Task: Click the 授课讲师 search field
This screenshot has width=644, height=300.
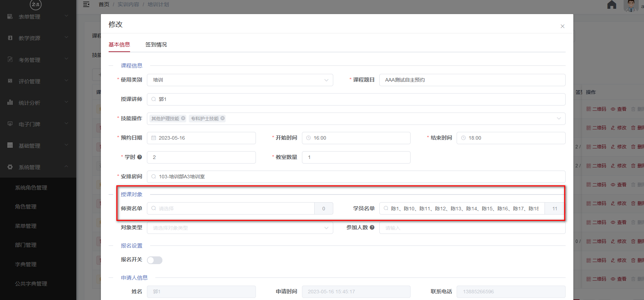Action: coord(356,99)
